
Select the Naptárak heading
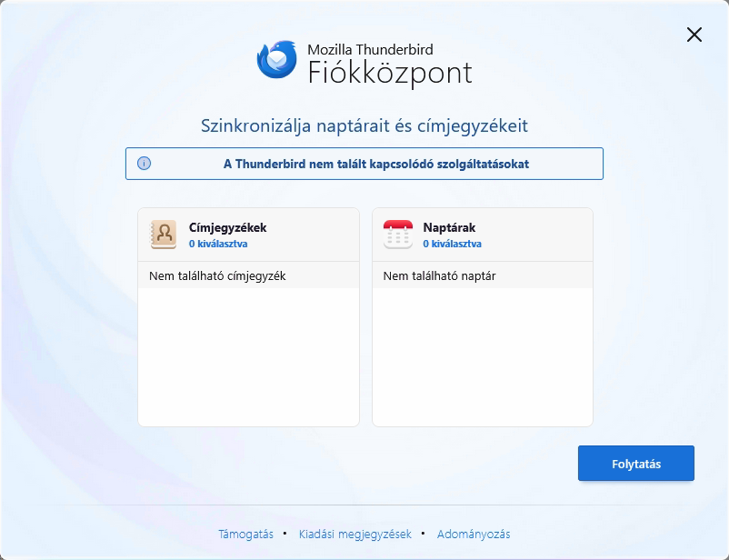tap(449, 227)
